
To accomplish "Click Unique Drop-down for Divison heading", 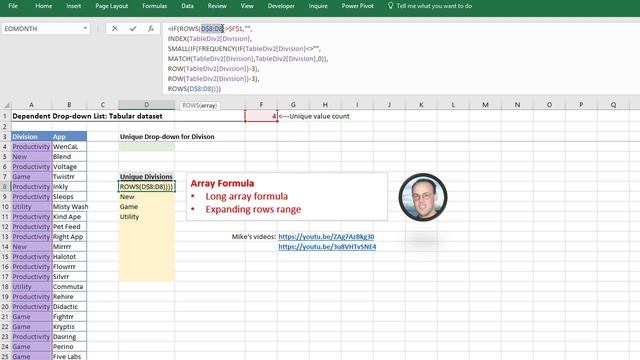I will tap(167, 137).
